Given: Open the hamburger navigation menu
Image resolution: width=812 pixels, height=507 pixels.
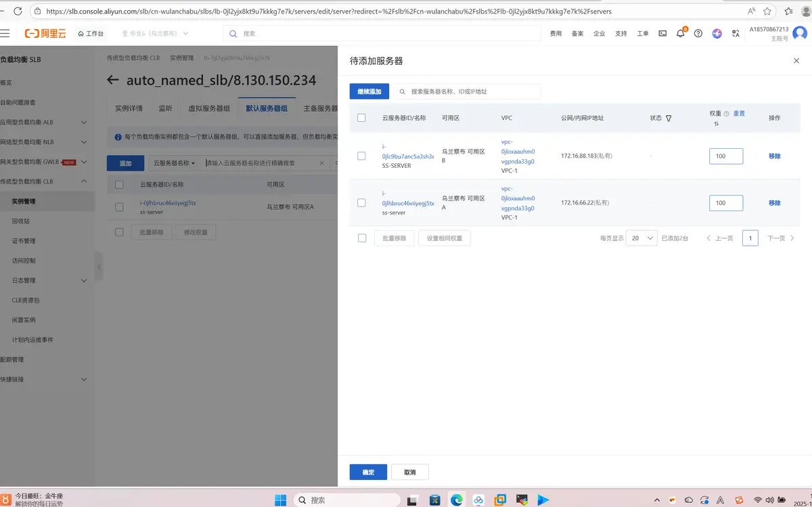Looking at the screenshot, I should (x=5, y=33).
